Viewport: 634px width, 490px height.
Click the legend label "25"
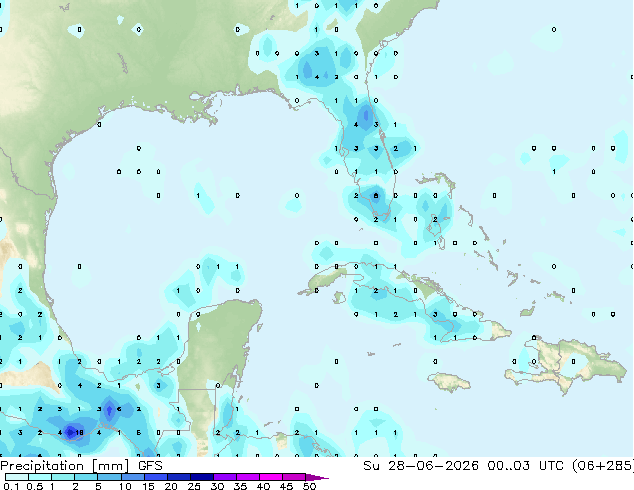(194, 486)
